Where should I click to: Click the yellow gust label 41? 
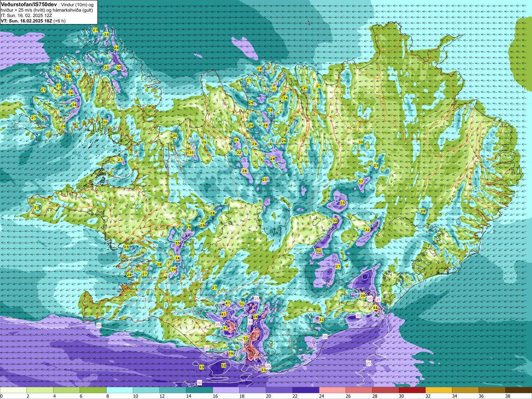(x=224, y=314)
